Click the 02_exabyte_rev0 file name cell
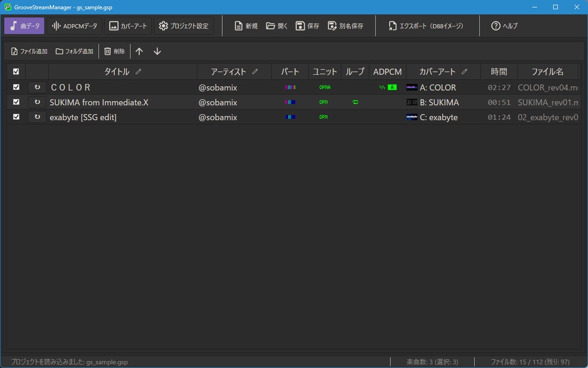Viewport: 588px width, 368px height. click(x=548, y=117)
